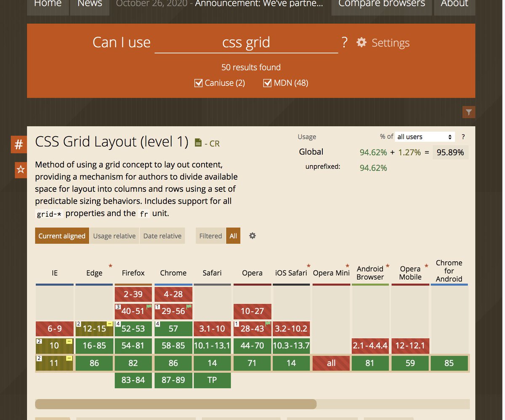The height and width of the screenshot is (420, 505).
Task: Select the Firefox 2-39 cell
Action: (x=133, y=294)
